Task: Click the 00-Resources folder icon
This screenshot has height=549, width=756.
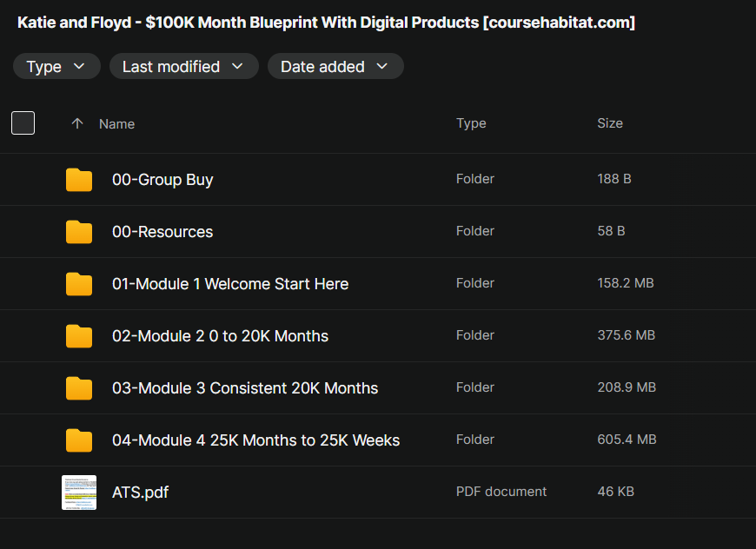Action: (79, 232)
